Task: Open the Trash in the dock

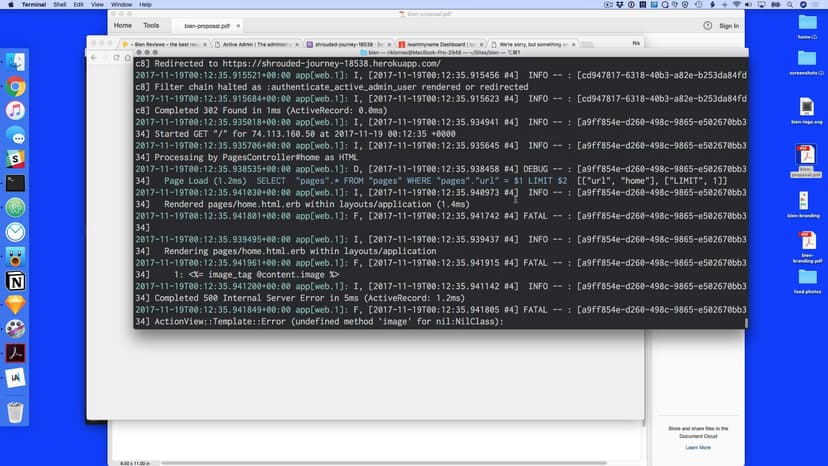Action: (16, 411)
